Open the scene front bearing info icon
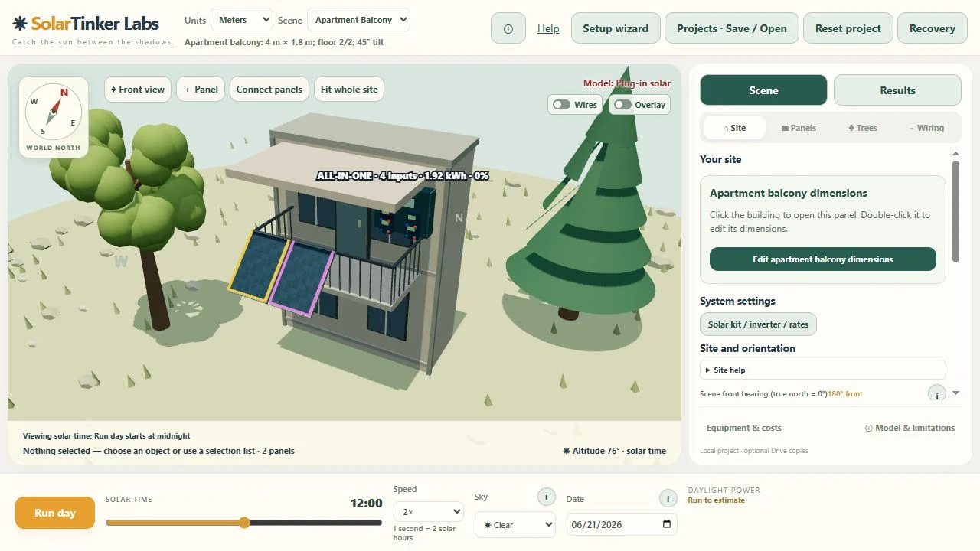 click(x=936, y=394)
